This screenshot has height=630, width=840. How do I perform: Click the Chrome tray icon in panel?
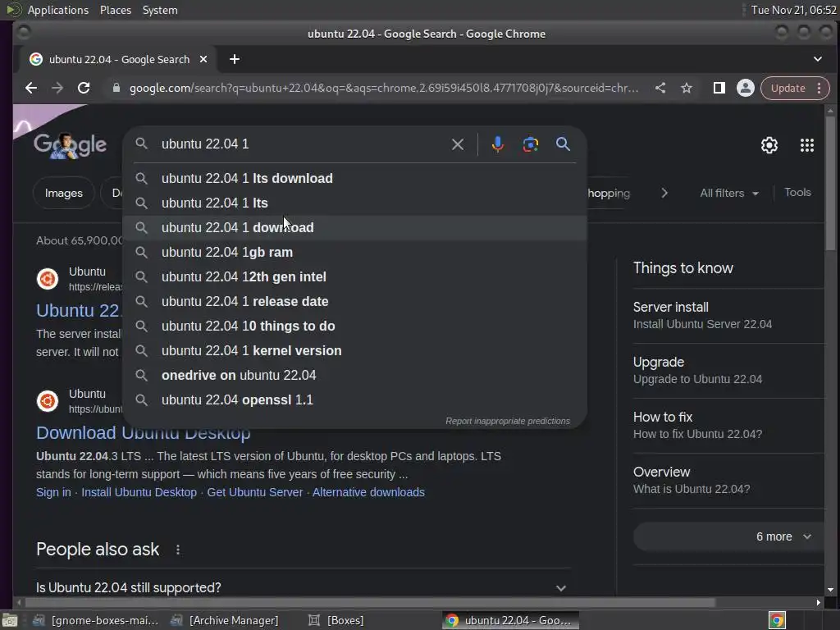pyautogui.click(x=777, y=620)
